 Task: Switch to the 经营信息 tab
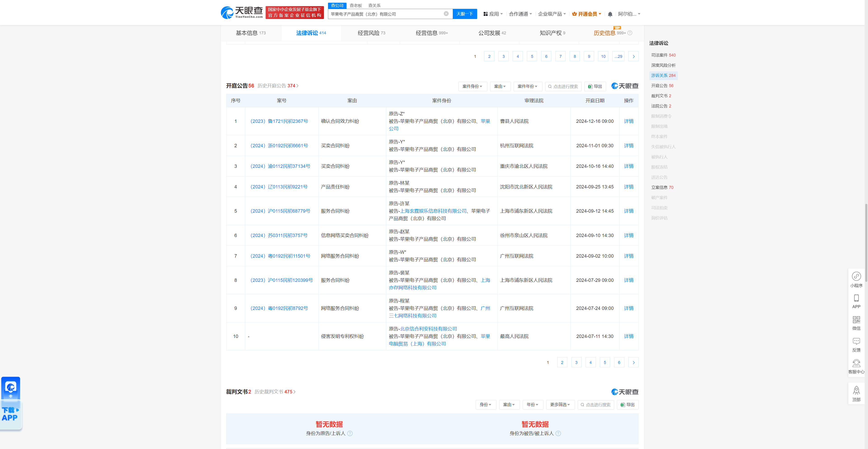pyautogui.click(x=432, y=33)
